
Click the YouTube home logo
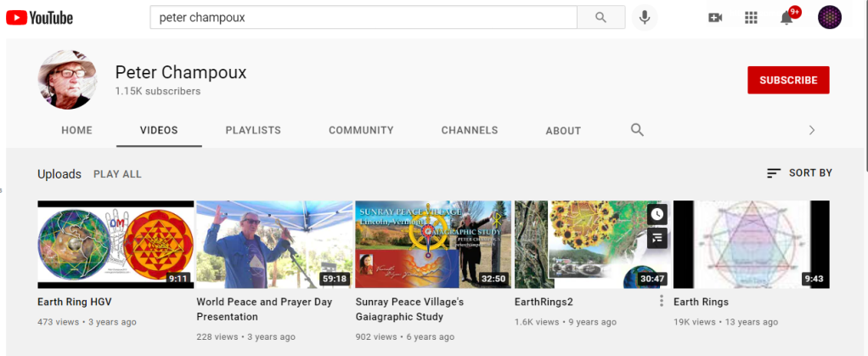point(40,17)
